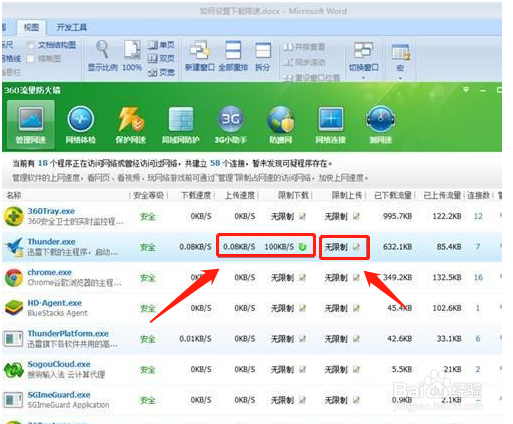
Task: Choose 双页 two pages view in Word
Action: (x=161, y=58)
